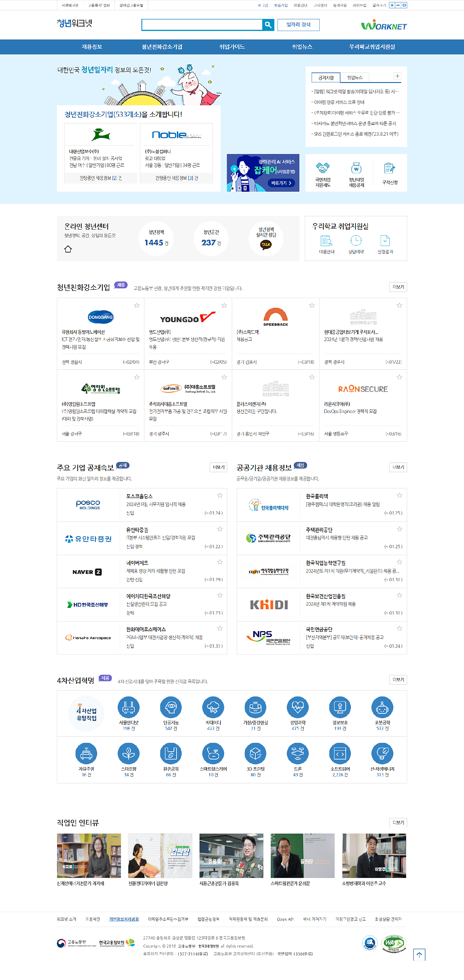This screenshot has height=980, width=464.
Task: Open the 사물인터넷 job category icon
Action: (x=129, y=707)
